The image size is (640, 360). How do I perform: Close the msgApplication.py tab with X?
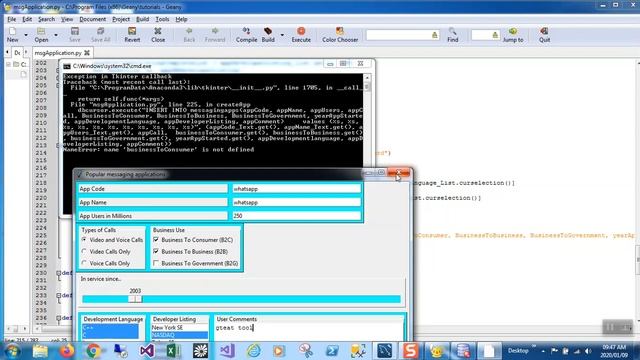pyautogui.click(x=87, y=53)
